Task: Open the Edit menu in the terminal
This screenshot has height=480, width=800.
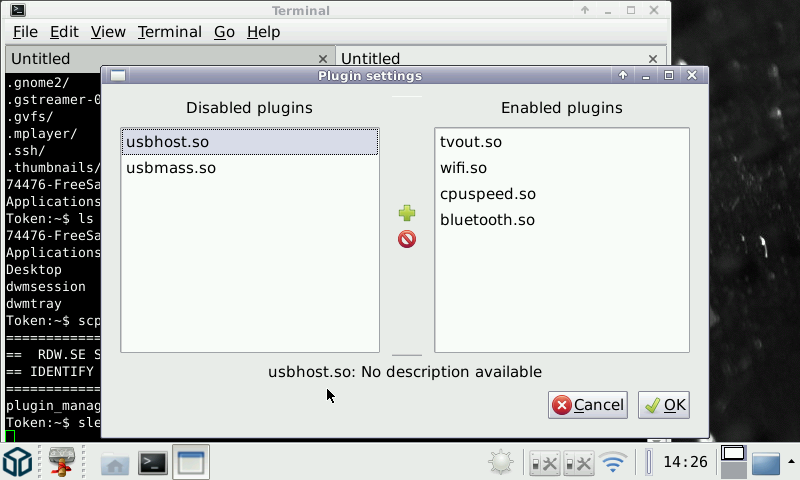Action: point(64,32)
